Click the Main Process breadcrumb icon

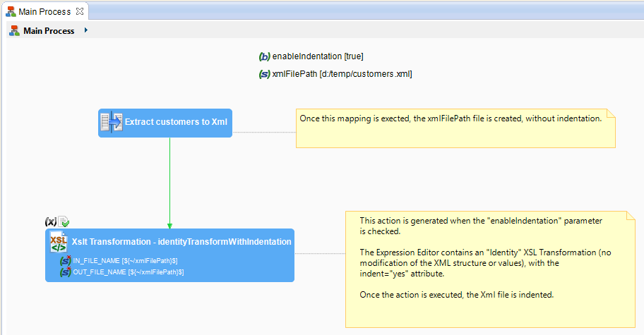click(x=14, y=31)
